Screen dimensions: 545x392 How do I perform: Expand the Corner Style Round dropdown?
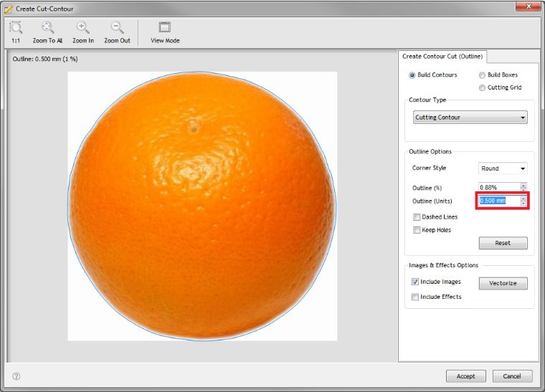coord(503,169)
